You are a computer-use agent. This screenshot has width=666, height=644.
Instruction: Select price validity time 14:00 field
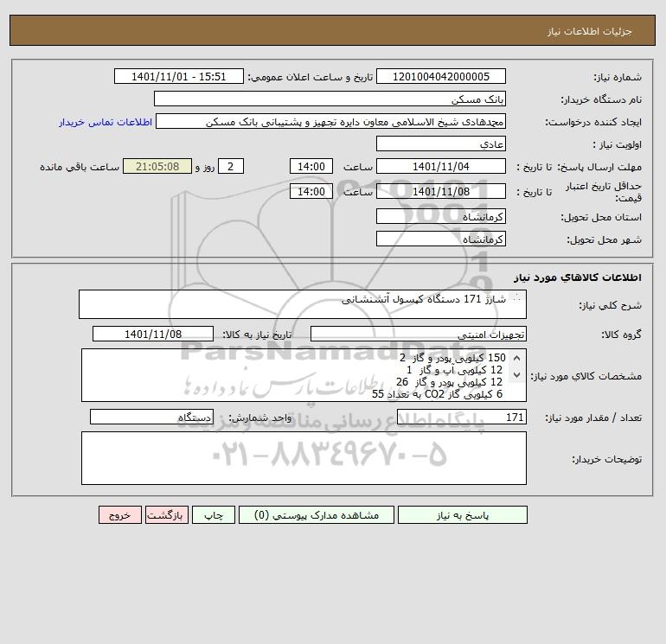tap(311, 191)
